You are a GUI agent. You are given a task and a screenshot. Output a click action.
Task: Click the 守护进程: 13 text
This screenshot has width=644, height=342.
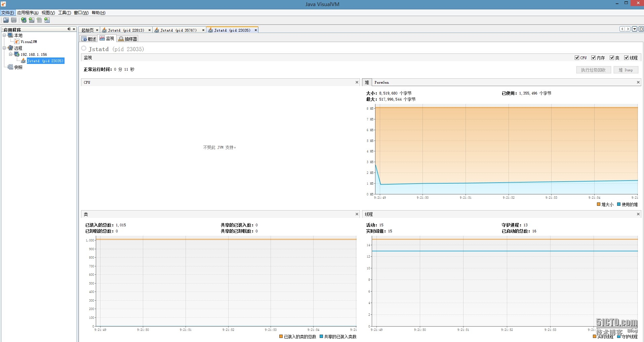[515, 225]
